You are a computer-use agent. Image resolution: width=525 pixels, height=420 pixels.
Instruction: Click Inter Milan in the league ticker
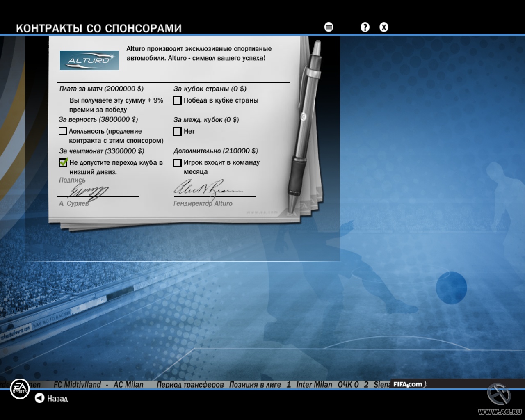pyautogui.click(x=314, y=385)
